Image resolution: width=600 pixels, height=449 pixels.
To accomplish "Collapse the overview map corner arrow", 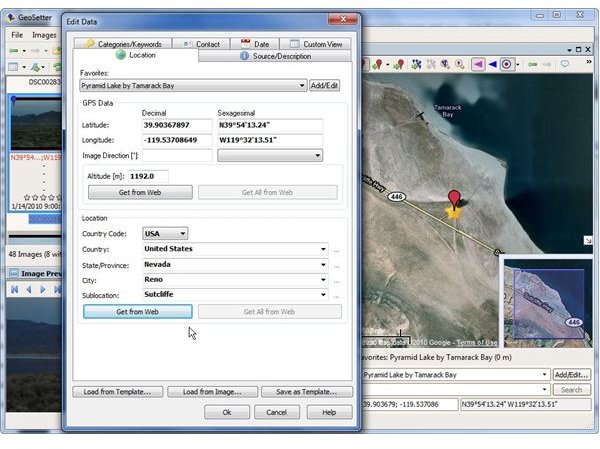I will click(588, 240).
